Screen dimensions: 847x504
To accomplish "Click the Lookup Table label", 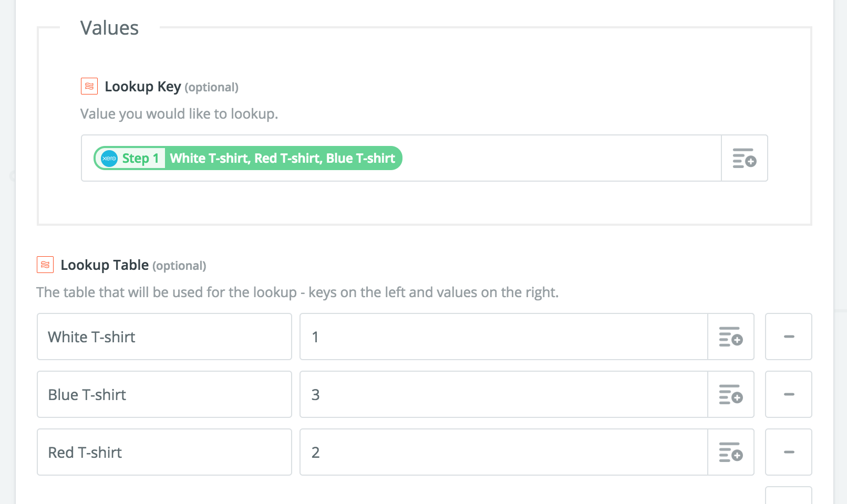I will [105, 265].
